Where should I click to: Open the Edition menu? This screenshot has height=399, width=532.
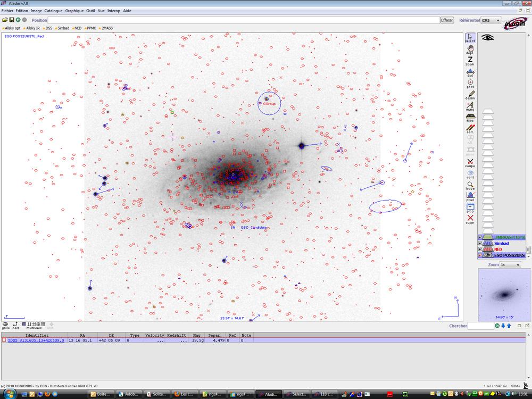coord(22,11)
